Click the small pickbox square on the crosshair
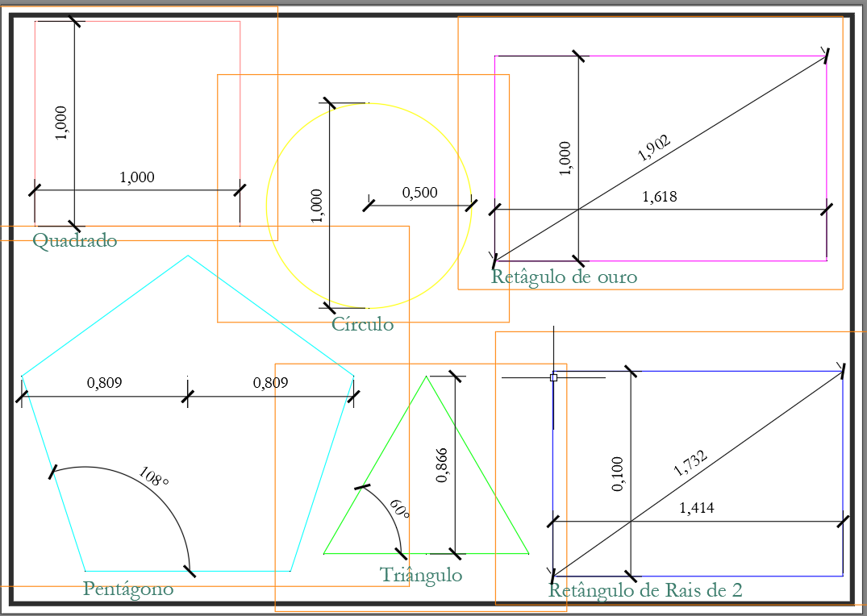Viewport: 867px width, 616px height. point(553,377)
